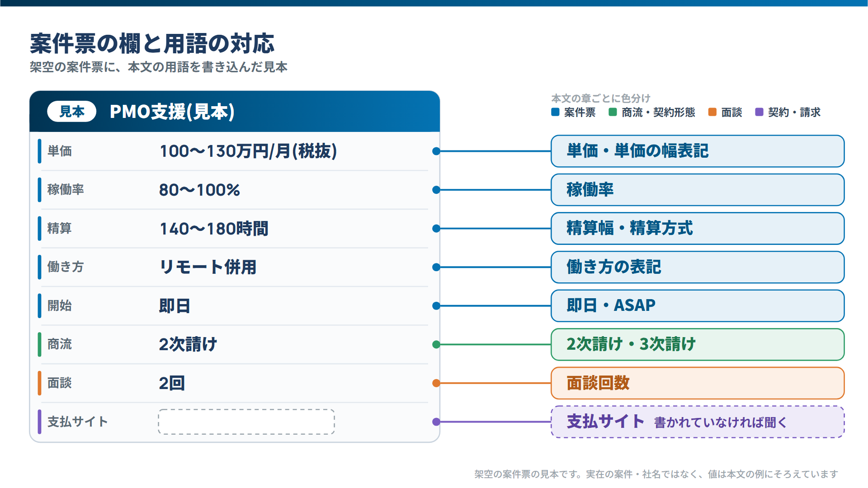
Task: Open the 精算幅・精算方式 term box
Action: pyautogui.click(x=698, y=228)
